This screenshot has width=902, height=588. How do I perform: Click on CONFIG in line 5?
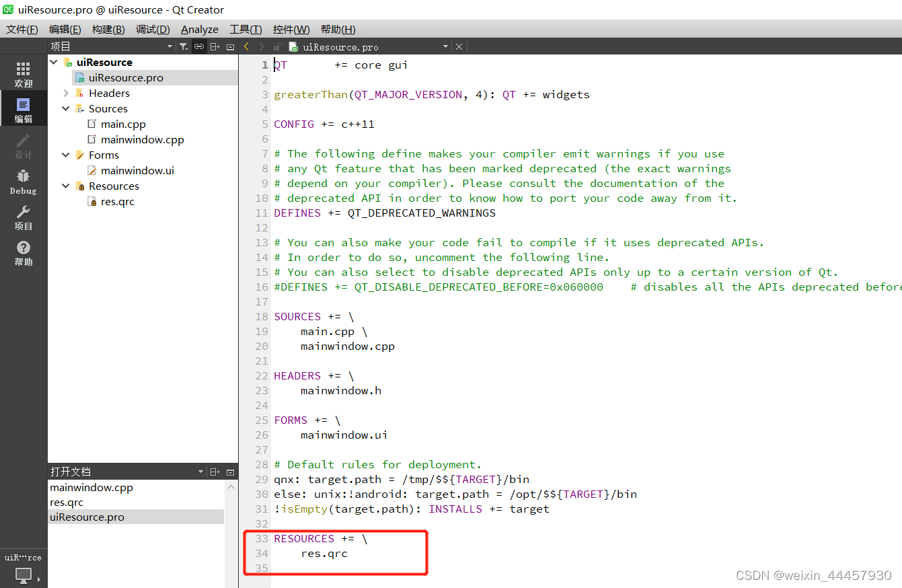click(x=294, y=124)
